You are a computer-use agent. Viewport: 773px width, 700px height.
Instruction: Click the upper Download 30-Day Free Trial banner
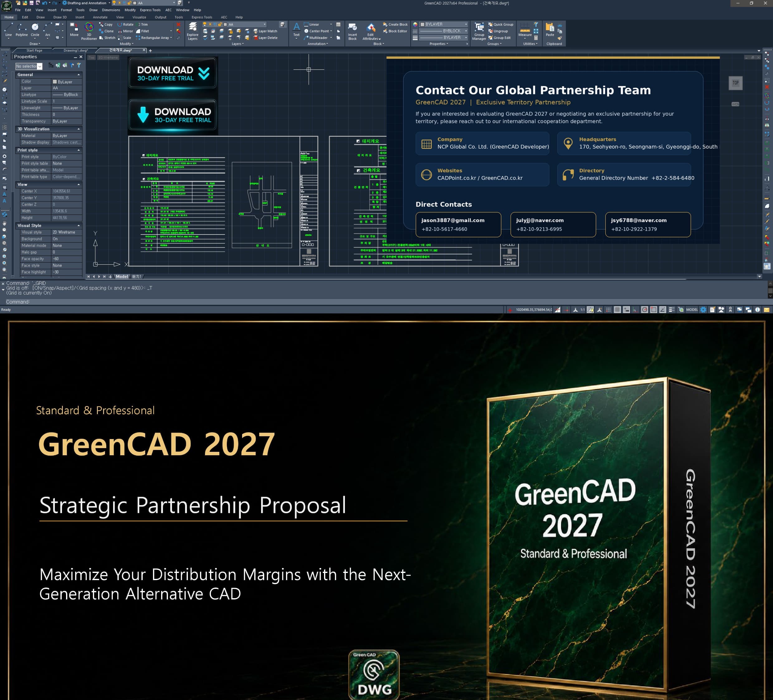pyautogui.click(x=172, y=73)
